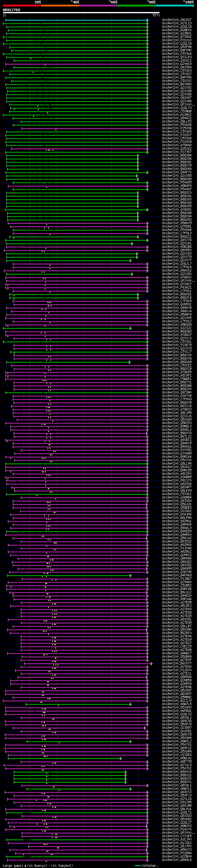The height and width of the screenshot is (868, 197).
Task: Click the orange ~40% identity legend bar
Action: [60, 6]
